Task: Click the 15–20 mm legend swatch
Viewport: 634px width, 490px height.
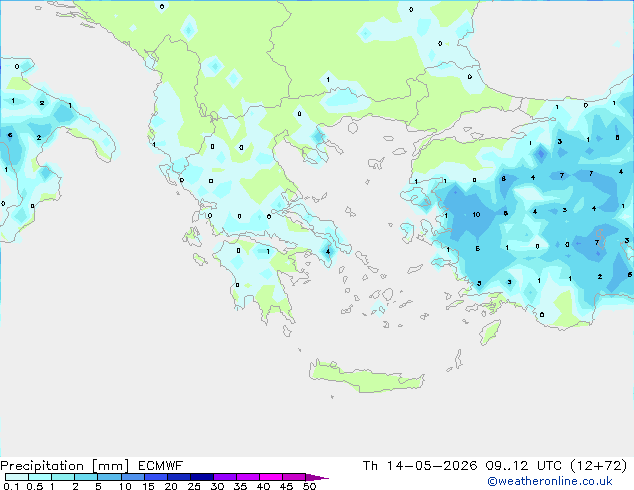Action: point(156,477)
